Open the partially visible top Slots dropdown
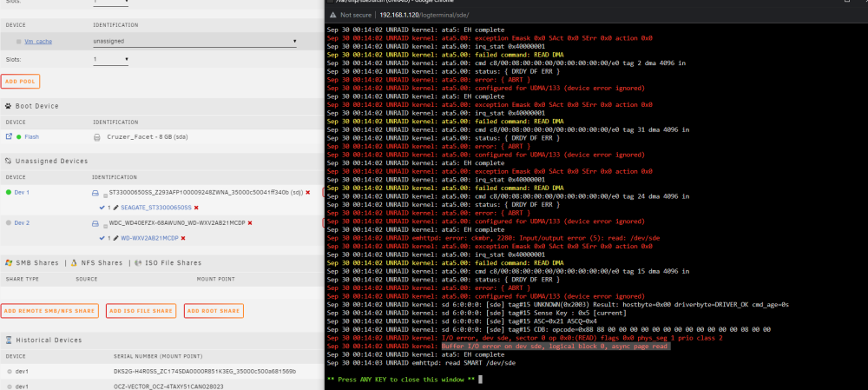This screenshot has height=390, width=868. [111, 3]
